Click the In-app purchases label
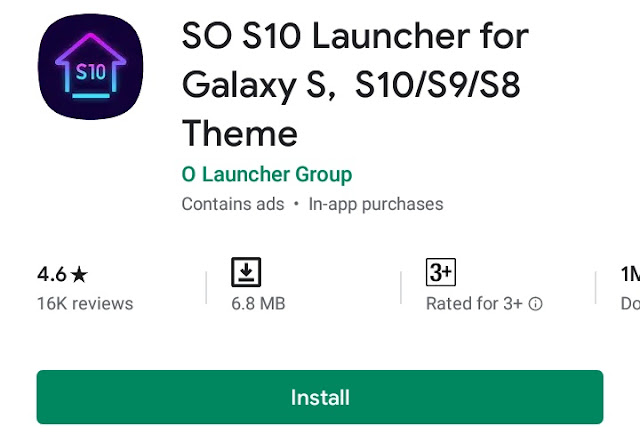Viewport: 640px width, 443px height. 376,204
